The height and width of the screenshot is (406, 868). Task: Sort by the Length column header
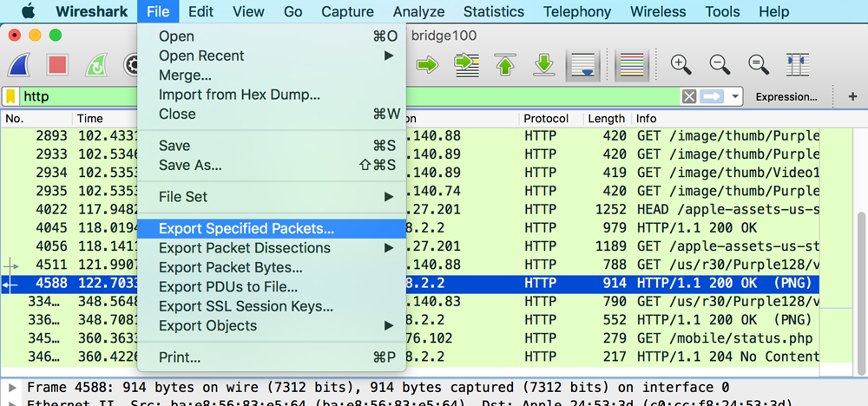(607, 119)
